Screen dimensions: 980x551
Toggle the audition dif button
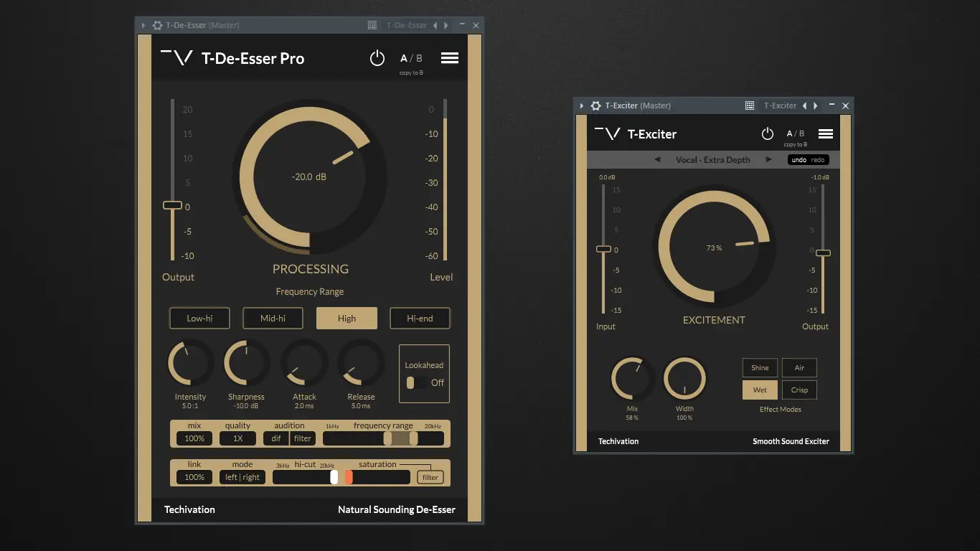click(276, 438)
